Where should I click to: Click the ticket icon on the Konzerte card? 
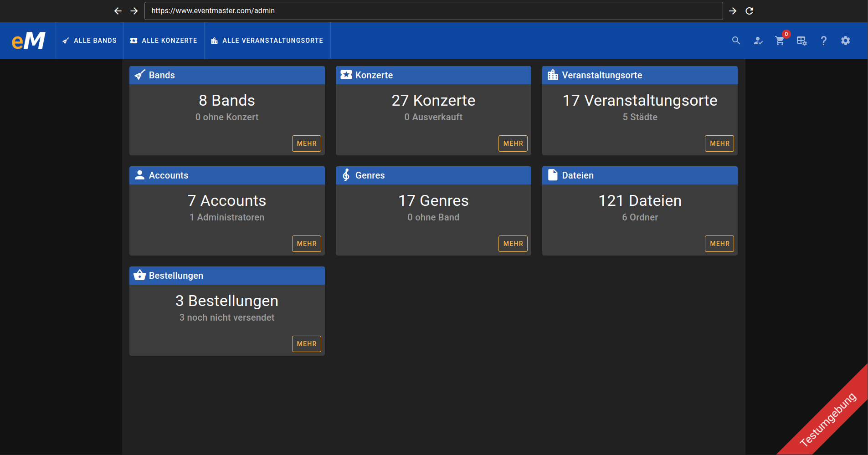pyautogui.click(x=347, y=75)
